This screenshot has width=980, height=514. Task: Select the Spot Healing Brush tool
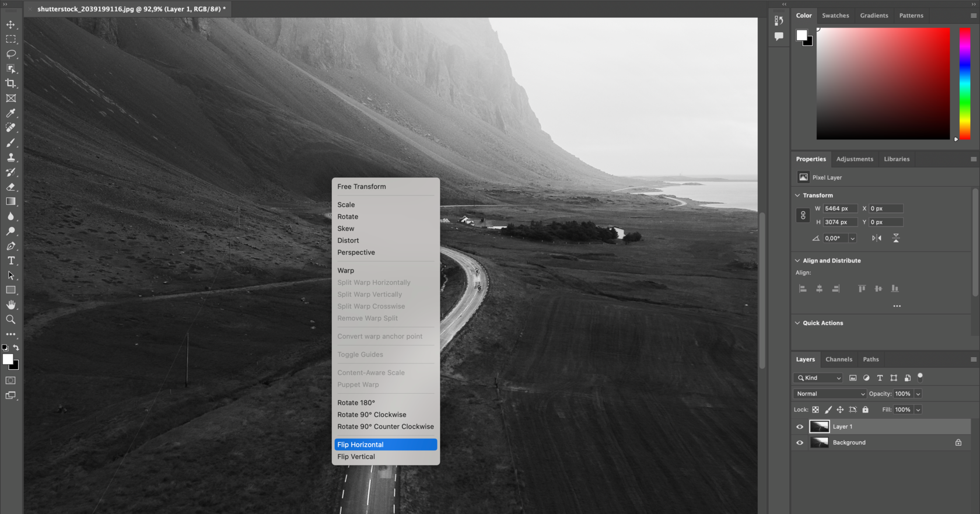click(10, 128)
